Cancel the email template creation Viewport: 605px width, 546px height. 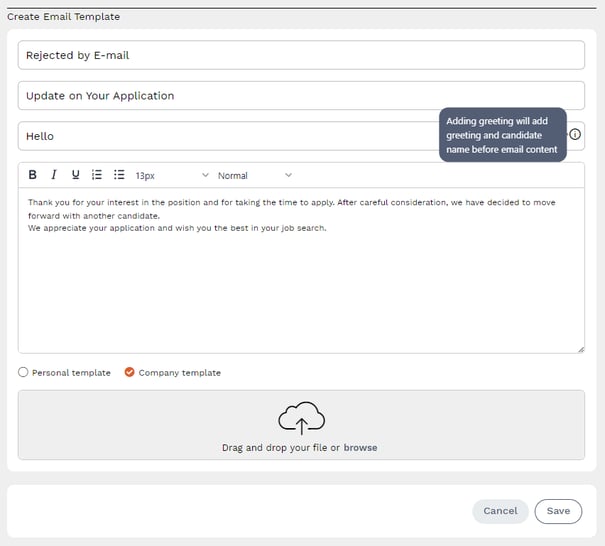pos(500,511)
